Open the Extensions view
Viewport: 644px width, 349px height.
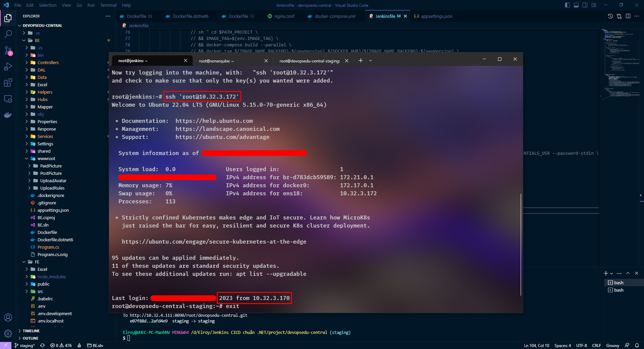[x=8, y=83]
